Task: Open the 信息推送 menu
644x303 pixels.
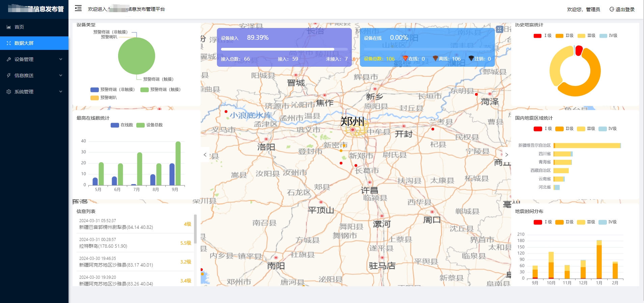Action: coord(34,75)
